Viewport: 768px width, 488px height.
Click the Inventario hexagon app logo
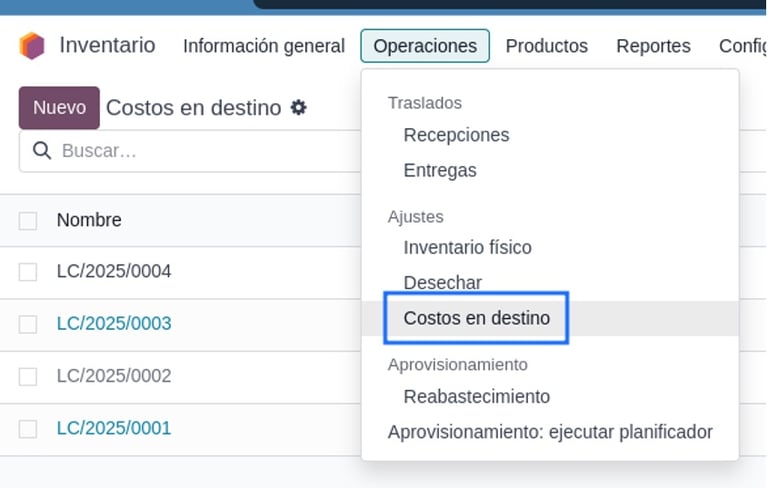point(32,46)
